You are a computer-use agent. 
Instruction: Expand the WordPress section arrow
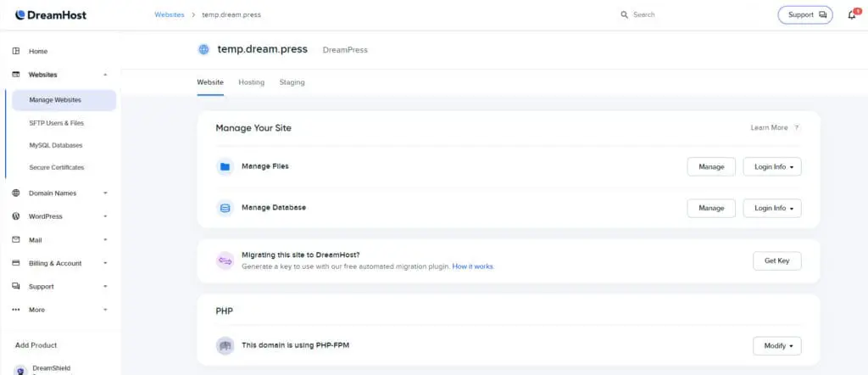105,216
